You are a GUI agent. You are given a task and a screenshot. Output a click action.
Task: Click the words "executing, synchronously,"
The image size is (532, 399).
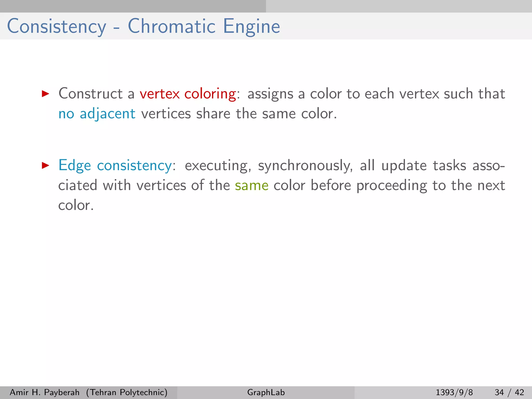tap(269, 166)
